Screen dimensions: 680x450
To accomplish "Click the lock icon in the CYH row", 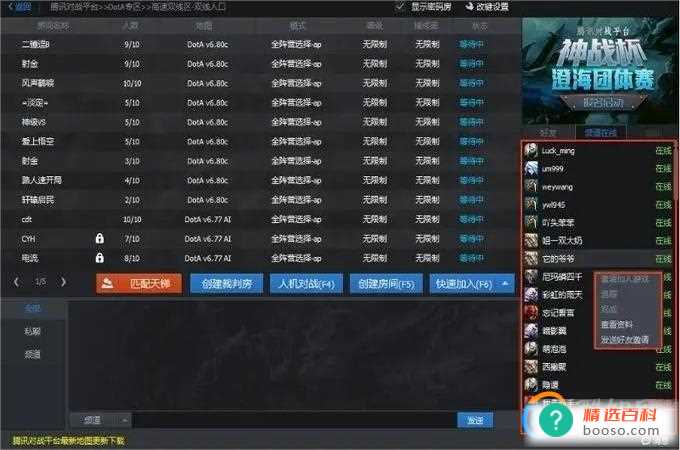I will click(x=99, y=238).
